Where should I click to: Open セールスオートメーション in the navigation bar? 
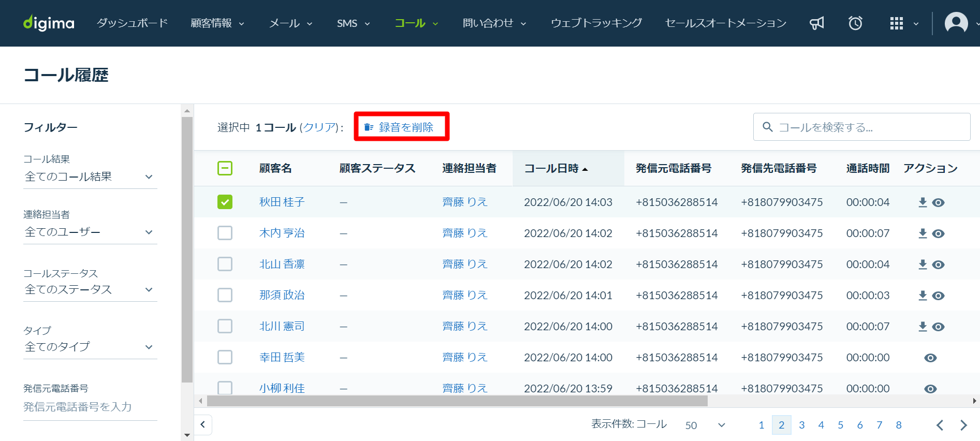(726, 23)
